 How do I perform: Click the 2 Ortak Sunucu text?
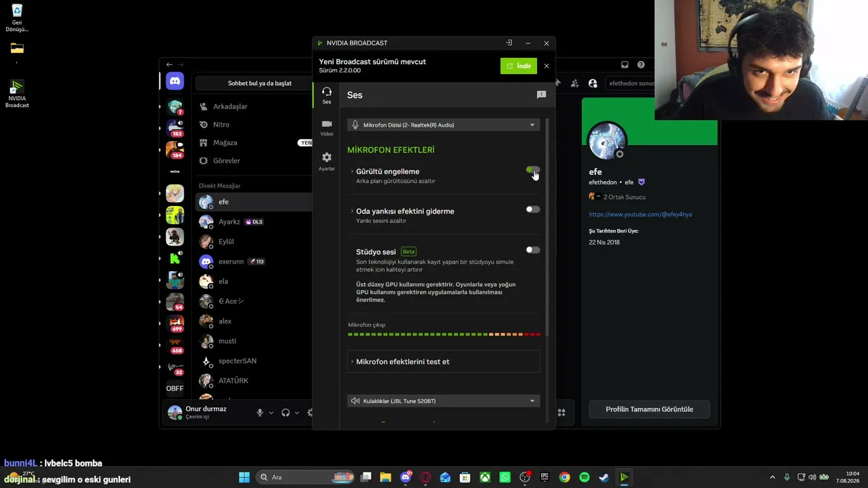click(x=625, y=197)
